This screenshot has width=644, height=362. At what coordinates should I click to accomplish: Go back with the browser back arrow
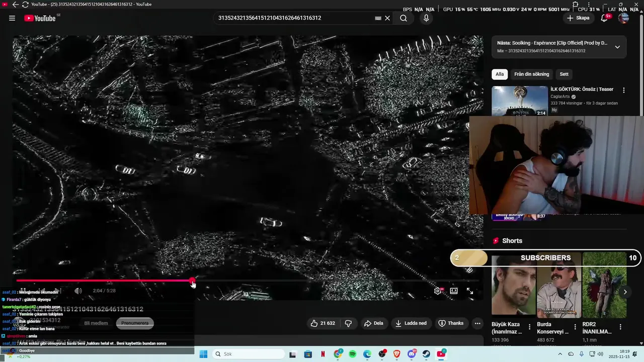coord(16,4)
